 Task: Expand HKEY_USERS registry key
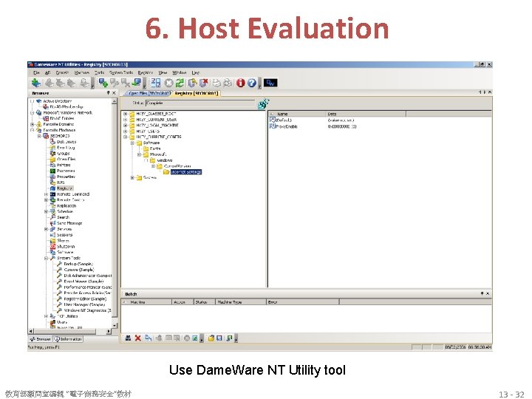click(125, 131)
